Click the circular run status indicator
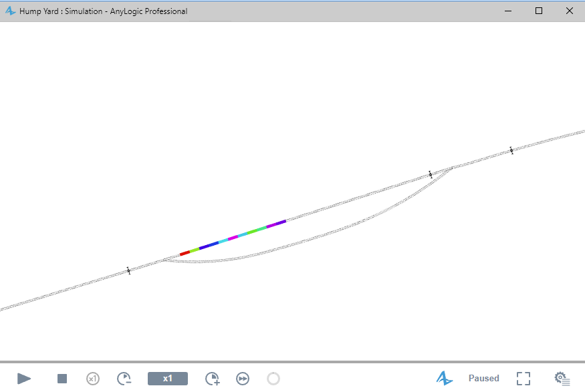Image resolution: width=585 pixels, height=392 pixels. point(273,379)
